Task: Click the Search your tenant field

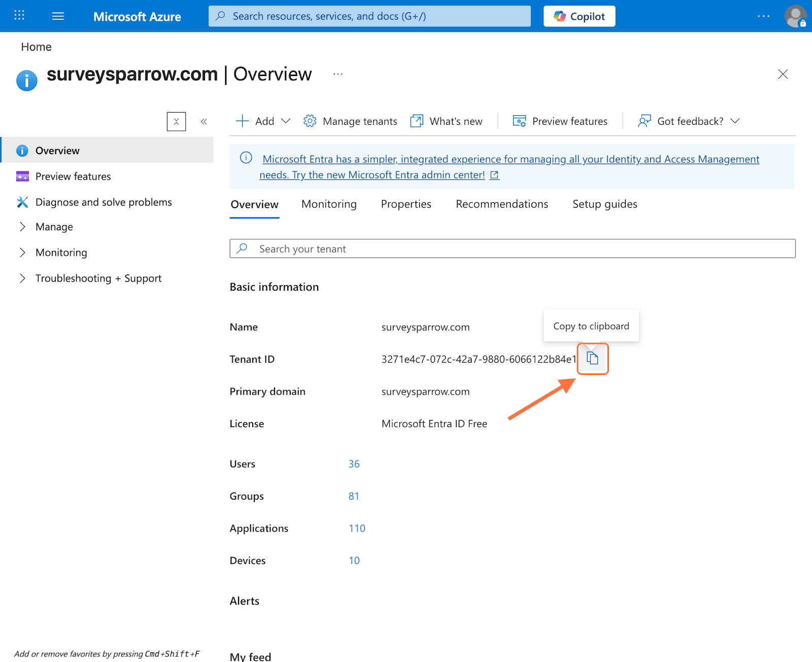Action: coord(513,249)
